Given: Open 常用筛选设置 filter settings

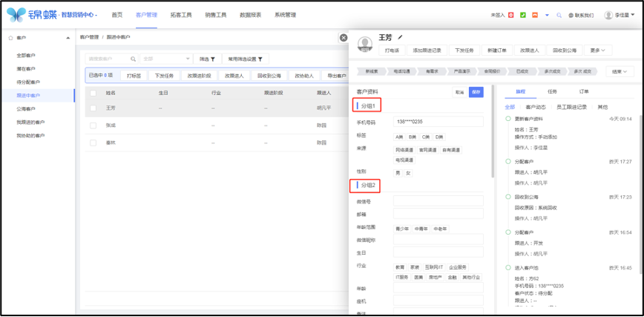Looking at the screenshot, I should tap(245, 59).
